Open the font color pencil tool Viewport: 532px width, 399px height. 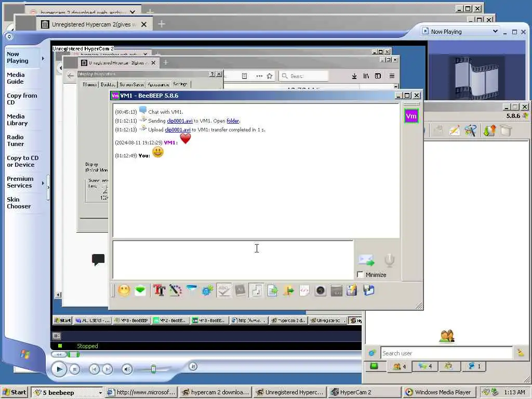176,290
